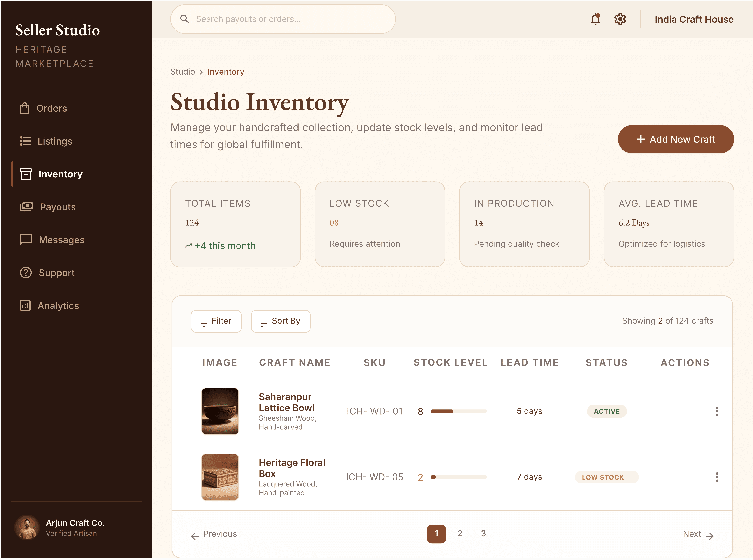
Task: Click the Arjun Craft Co. profile name
Action: point(75,523)
